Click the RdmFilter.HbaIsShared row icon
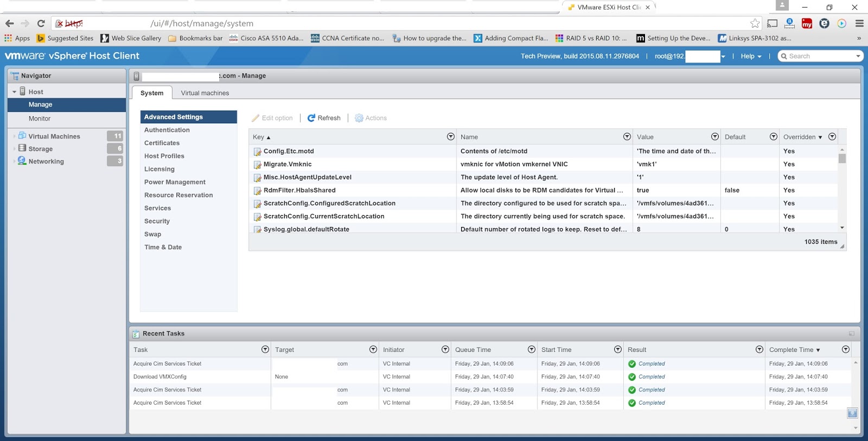Image resolution: width=868 pixels, height=441 pixels. pos(258,191)
